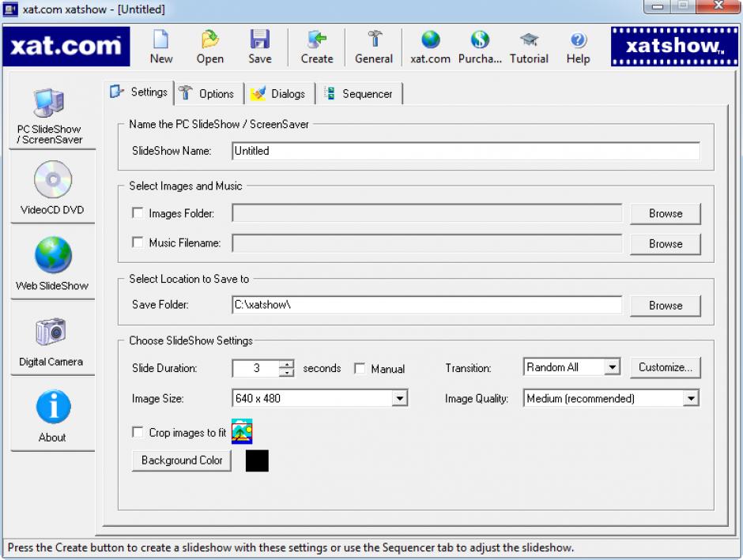Switch to the Dialogs tab
This screenshot has height=560, width=743.
click(280, 93)
